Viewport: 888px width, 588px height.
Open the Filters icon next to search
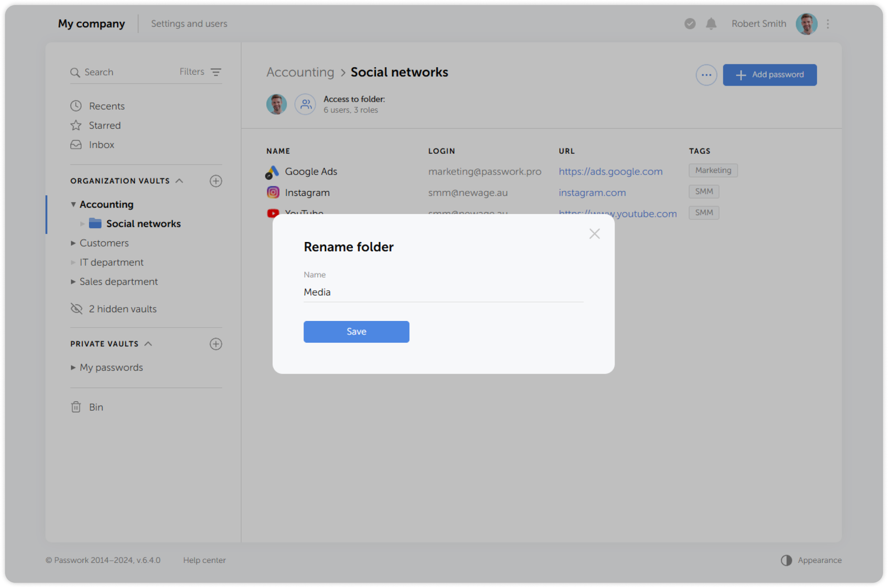tap(216, 72)
